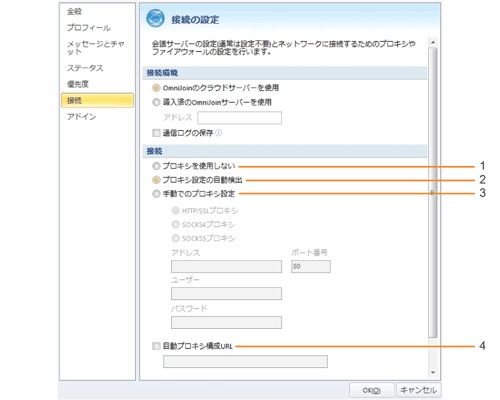Click the globe icon next to 接続の設定

tap(155, 18)
